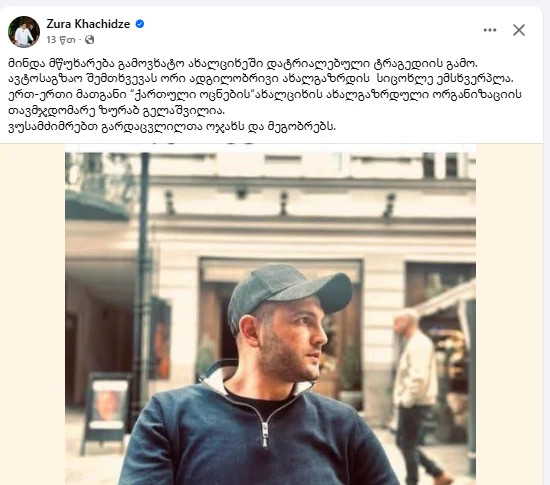Click the blue verified badge beside the name
This screenshot has height=485, width=550.
140,24
